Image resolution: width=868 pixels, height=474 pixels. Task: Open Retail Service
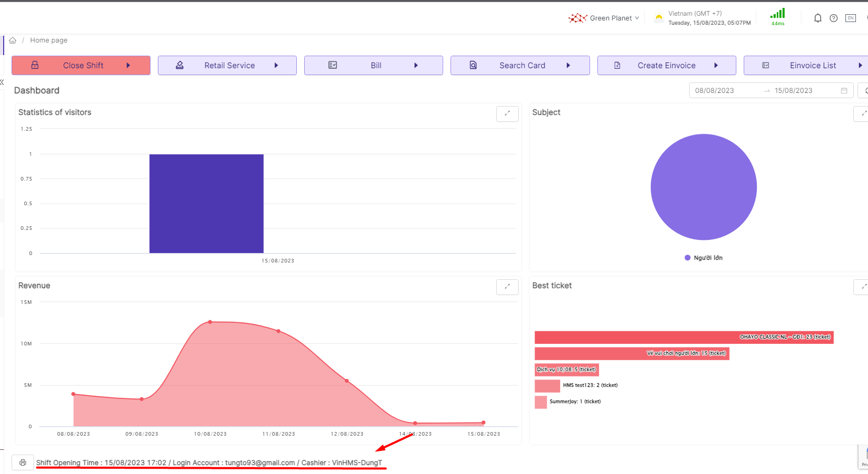tap(227, 66)
